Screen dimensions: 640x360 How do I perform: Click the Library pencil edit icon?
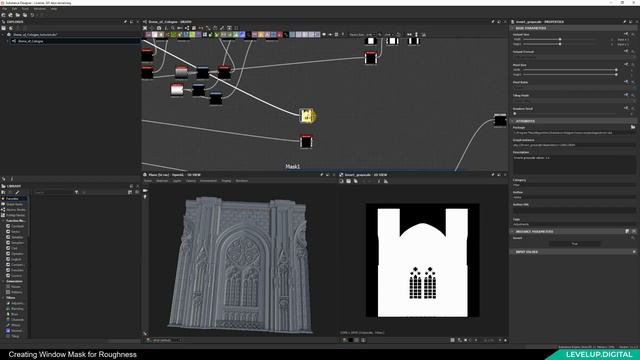[17, 192]
